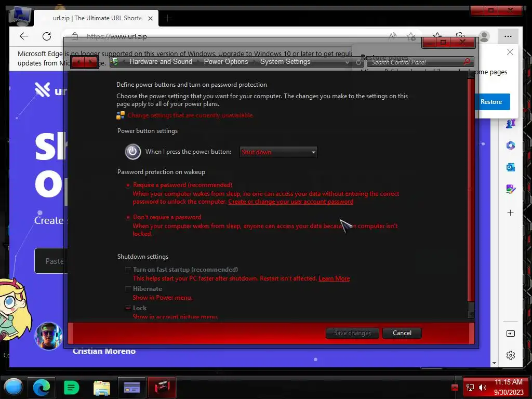Open the power button action dropdown
This screenshot has width=532, height=399.
pos(278,152)
